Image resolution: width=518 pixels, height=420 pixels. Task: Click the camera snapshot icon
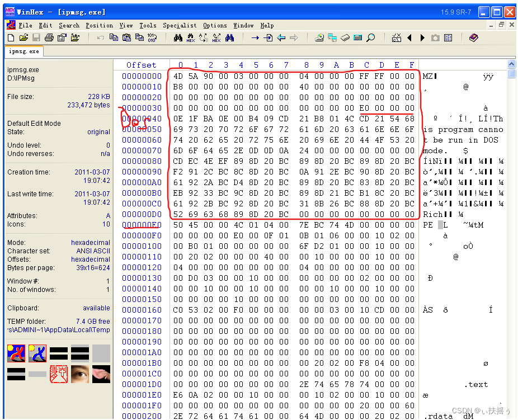[435, 38]
